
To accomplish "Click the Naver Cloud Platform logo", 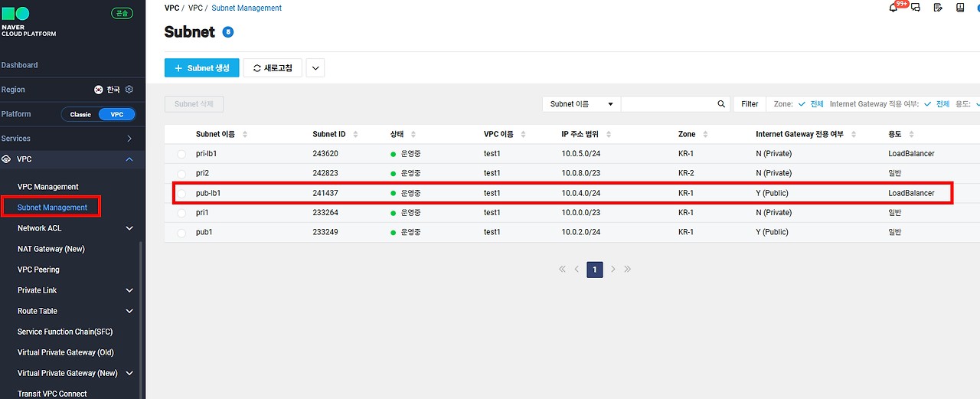I will click(28, 21).
